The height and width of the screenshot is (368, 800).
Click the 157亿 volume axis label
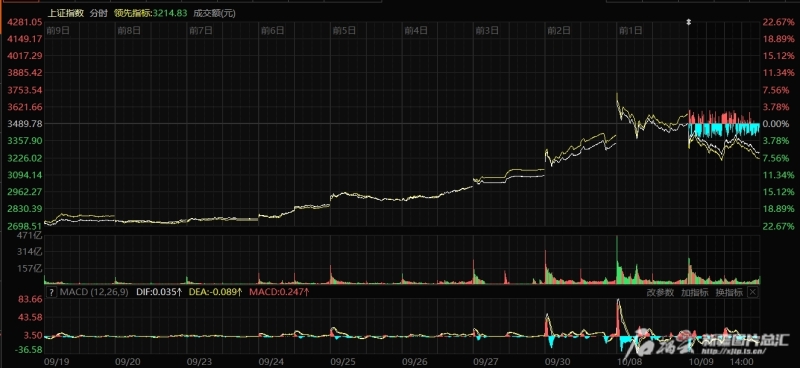click(30, 268)
